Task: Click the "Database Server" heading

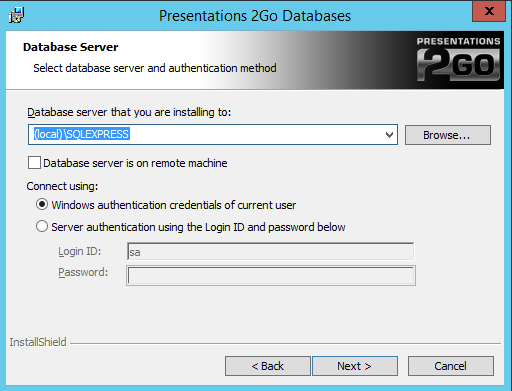Action: pyautogui.click(x=71, y=47)
